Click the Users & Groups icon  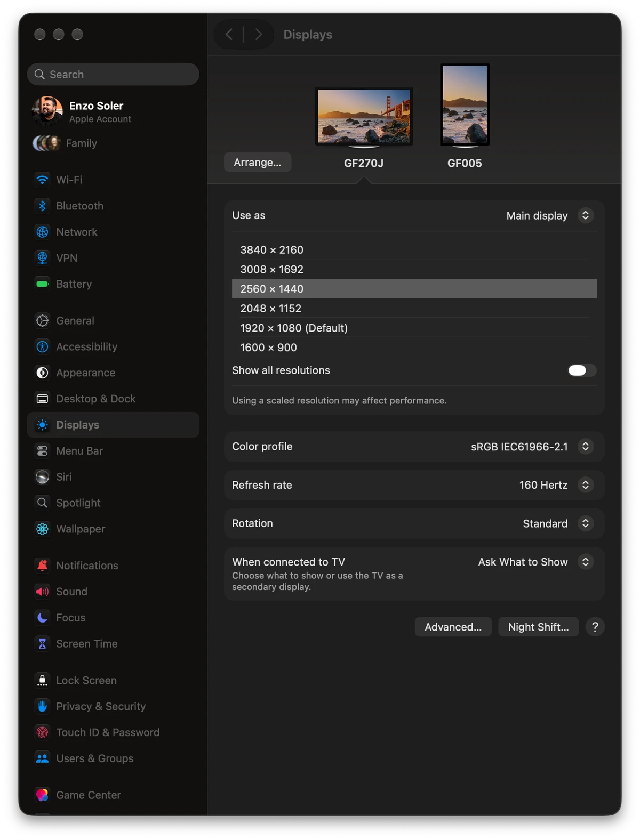tap(42, 758)
